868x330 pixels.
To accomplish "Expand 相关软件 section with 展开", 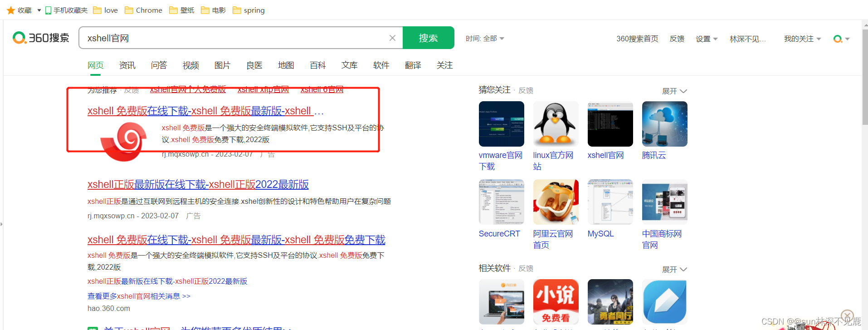I will pos(674,270).
